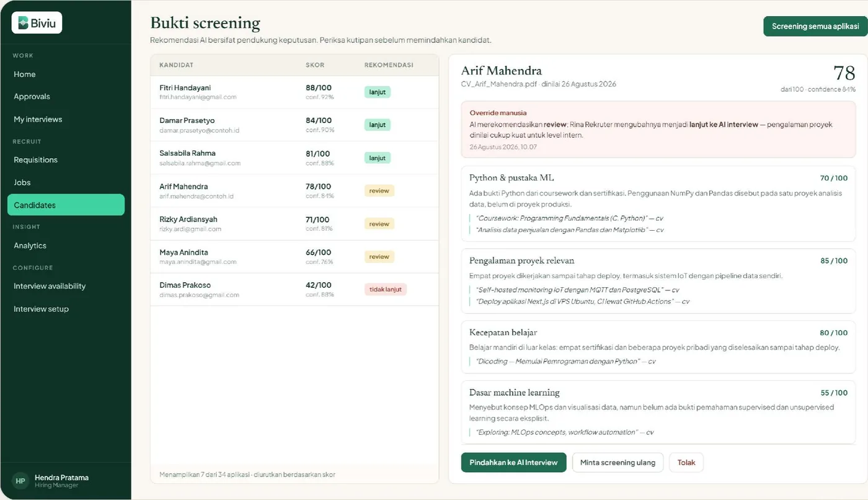Click Damar Prasetyo's lanjut badge

click(x=378, y=125)
